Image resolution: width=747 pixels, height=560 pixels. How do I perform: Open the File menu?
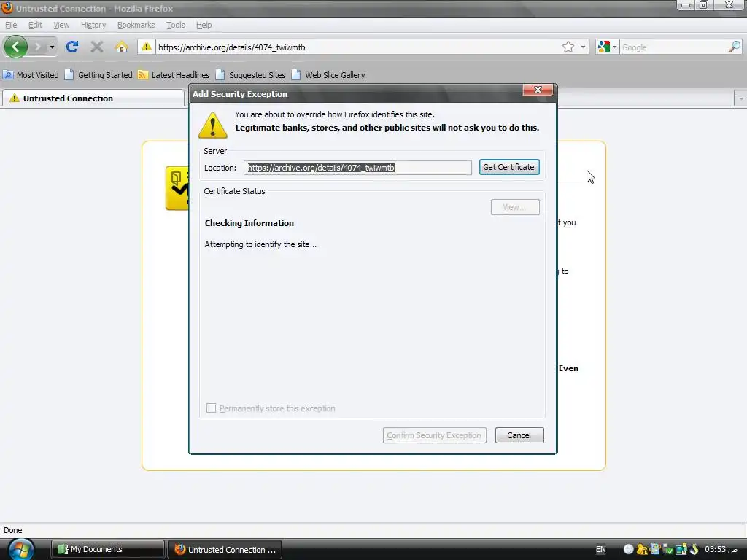pos(11,25)
